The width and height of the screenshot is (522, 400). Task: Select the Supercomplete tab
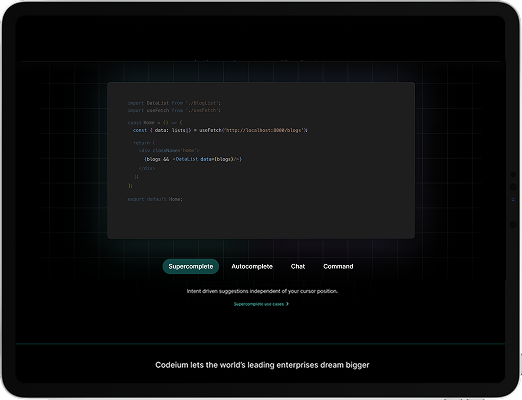tap(191, 266)
